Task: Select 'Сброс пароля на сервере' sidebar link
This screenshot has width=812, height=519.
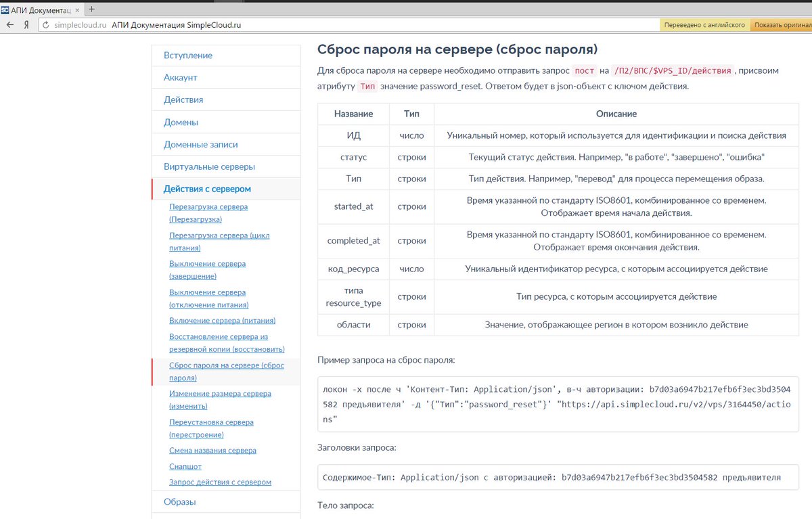Action: pos(227,371)
